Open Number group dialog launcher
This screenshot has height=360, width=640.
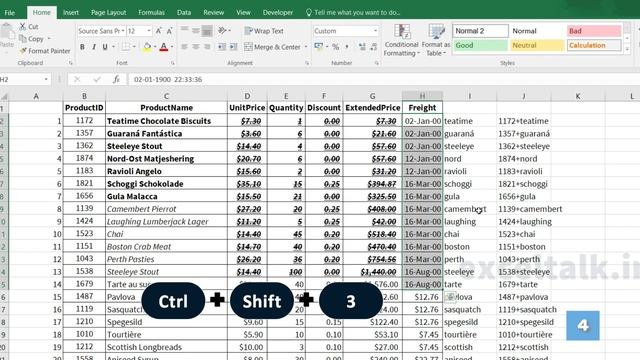coord(377,63)
